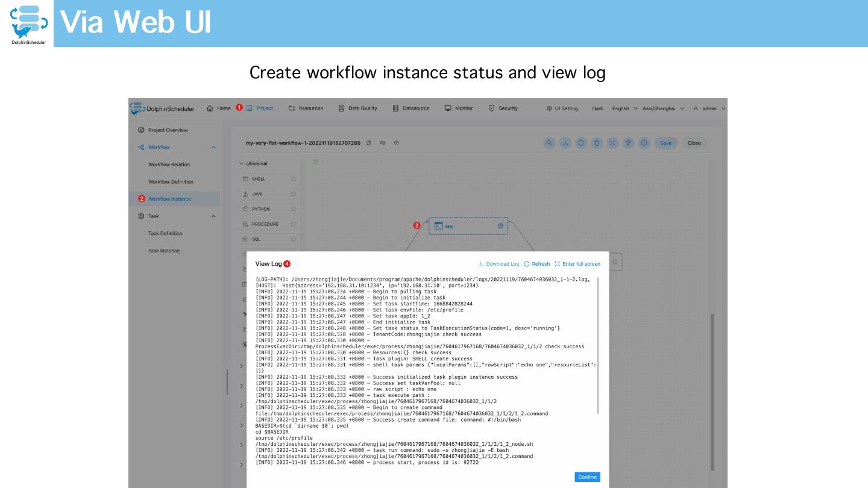The height and width of the screenshot is (488, 868).
Task: Click the Confirm button in View Log
Action: pyautogui.click(x=587, y=477)
